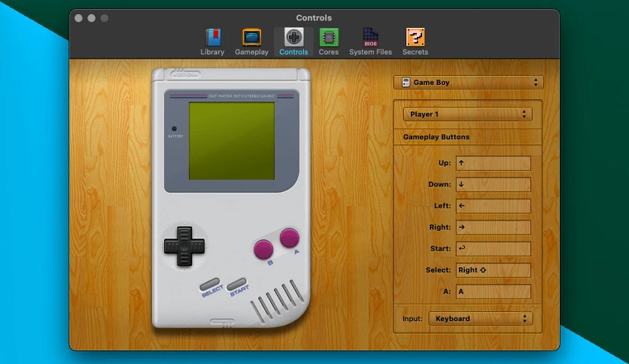Open the Player 1 dropdown

[468, 114]
